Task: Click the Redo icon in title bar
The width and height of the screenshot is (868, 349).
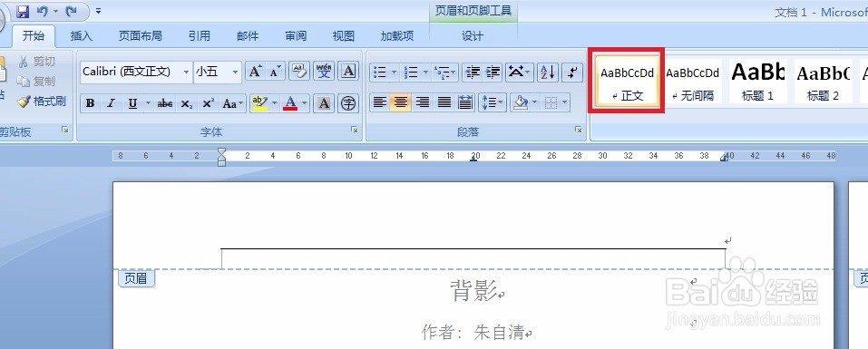Action: pos(71,11)
